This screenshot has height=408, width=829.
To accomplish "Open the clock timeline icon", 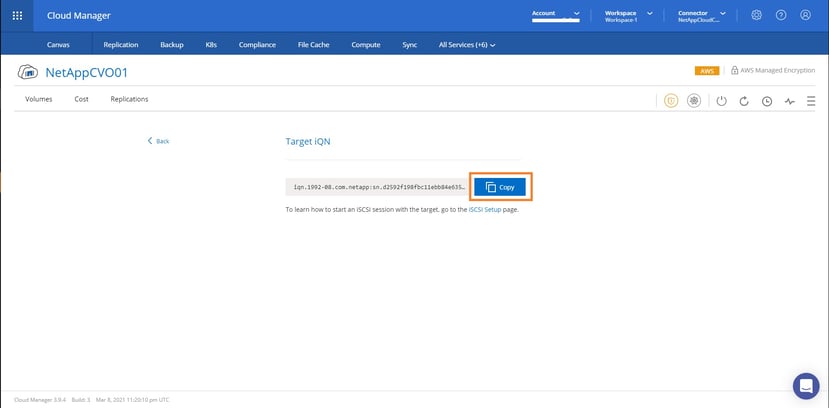I will (767, 101).
